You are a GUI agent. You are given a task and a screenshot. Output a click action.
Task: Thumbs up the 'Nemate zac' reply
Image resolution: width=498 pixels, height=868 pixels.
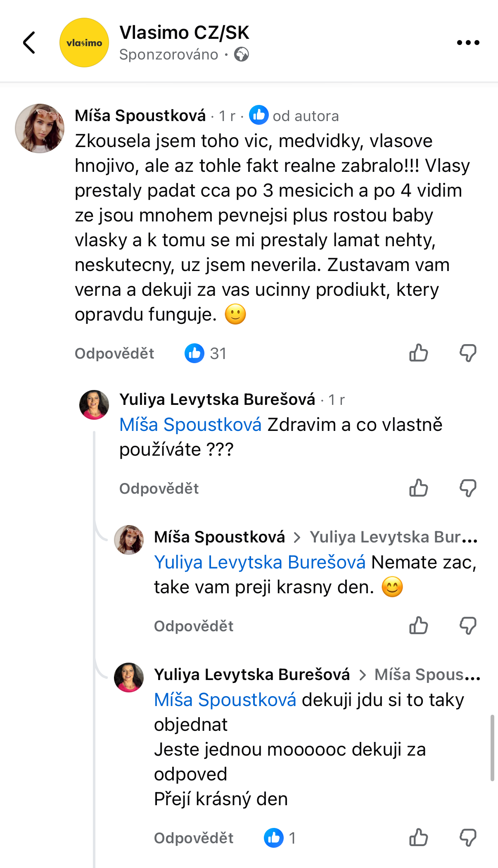point(418,626)
